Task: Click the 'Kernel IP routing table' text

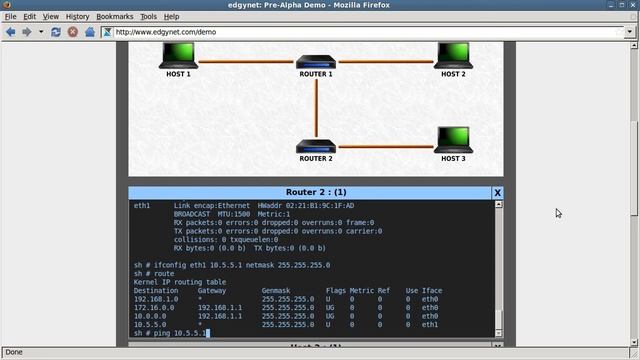Action: tap(180, 282)
